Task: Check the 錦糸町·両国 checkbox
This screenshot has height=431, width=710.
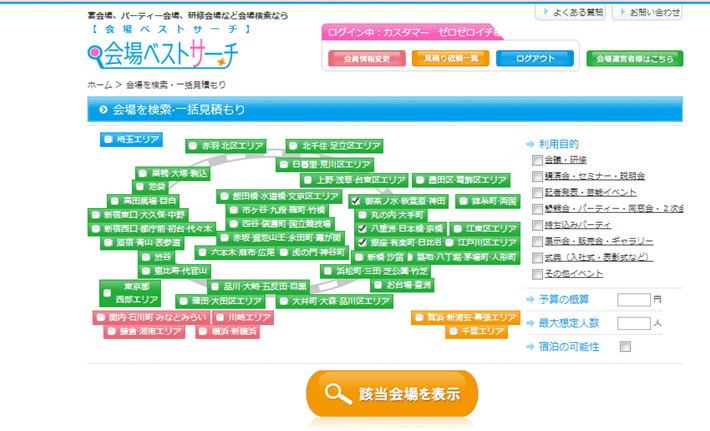Action: point(463,201)
